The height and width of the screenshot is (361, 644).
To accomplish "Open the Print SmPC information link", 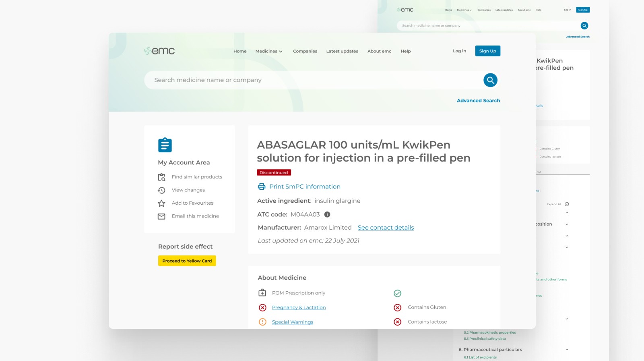I will tap(305, 187).
